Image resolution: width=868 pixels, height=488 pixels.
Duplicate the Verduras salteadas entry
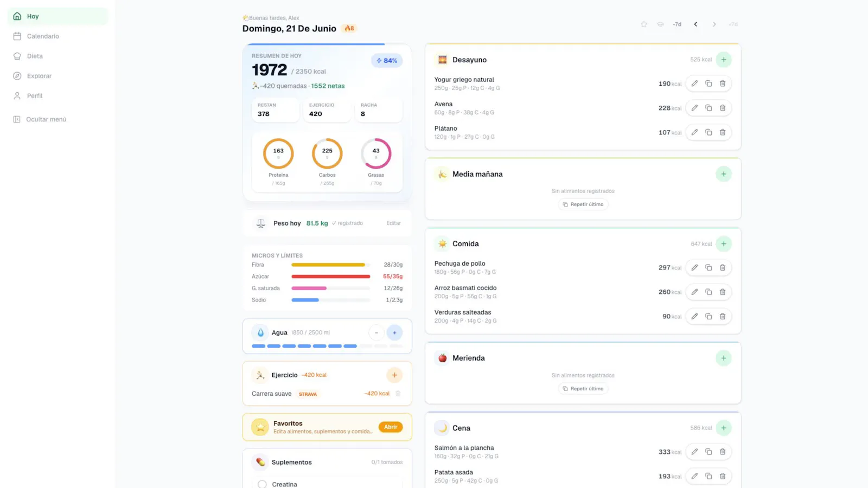(x=709, y=317)
